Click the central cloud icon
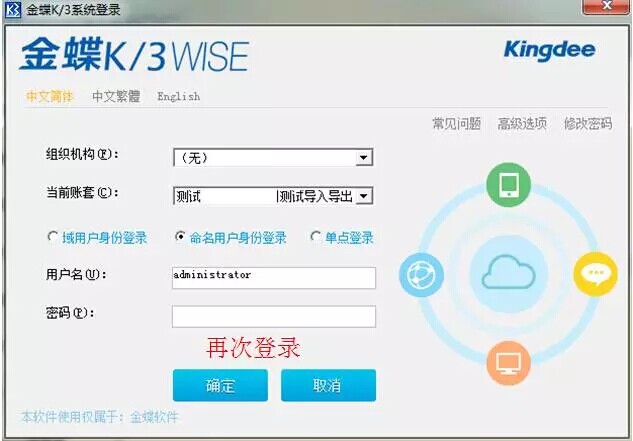The height and width of the screenshot is (441, 633). (509, 273)
